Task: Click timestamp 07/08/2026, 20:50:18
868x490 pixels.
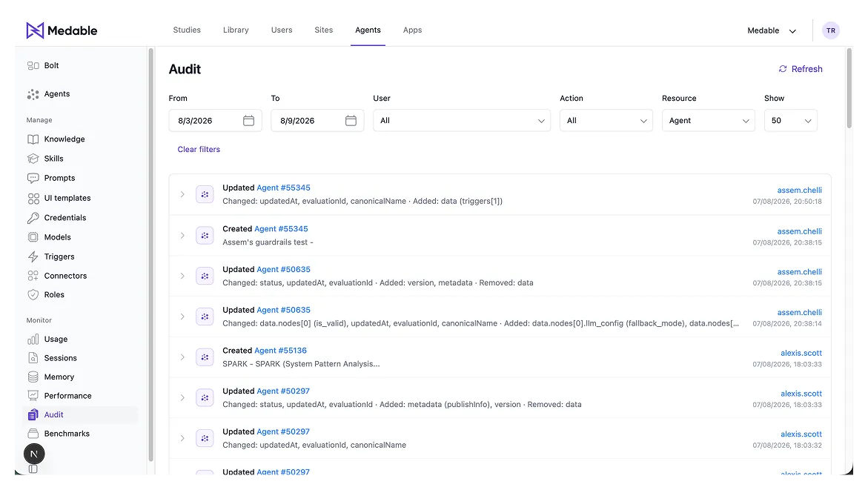Action: click(787, 202)
